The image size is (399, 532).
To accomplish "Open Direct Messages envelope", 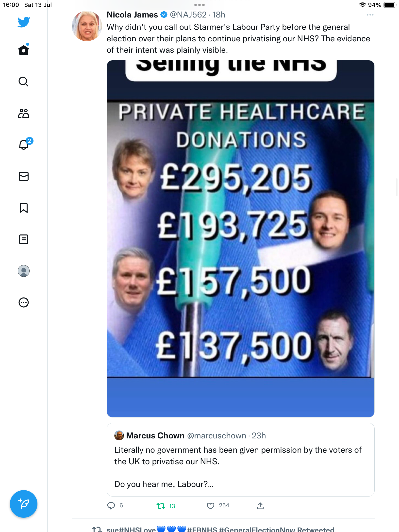I will click(24, 176).
